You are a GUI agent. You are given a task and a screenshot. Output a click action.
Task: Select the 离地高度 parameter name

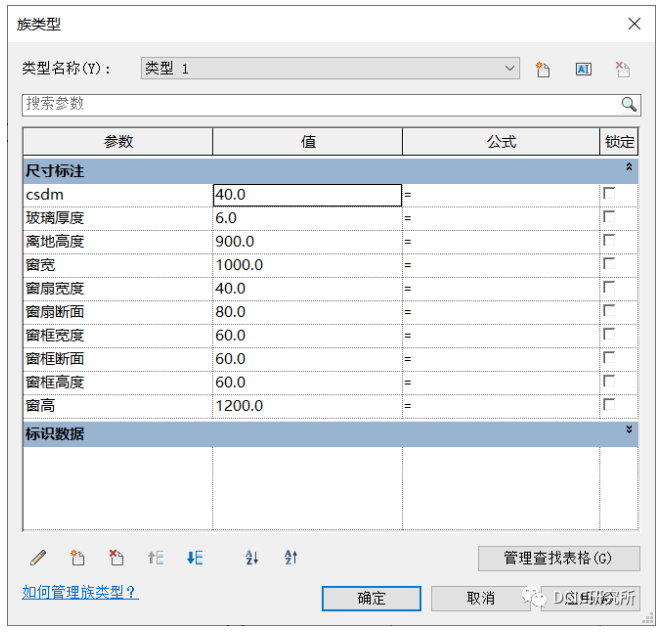118,242
